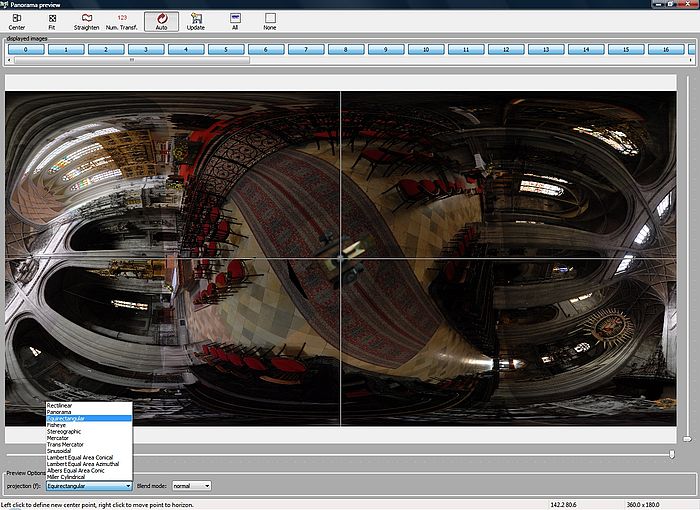700x510 pixels.
Task: Toggle displayed image 5 button
Action: point(225,49)
